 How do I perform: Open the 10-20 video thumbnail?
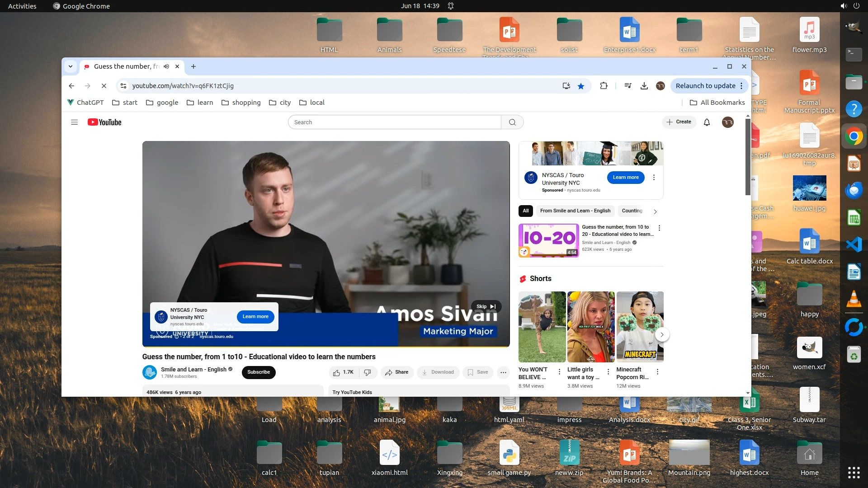pyautogui.click(x=548, y=240)
